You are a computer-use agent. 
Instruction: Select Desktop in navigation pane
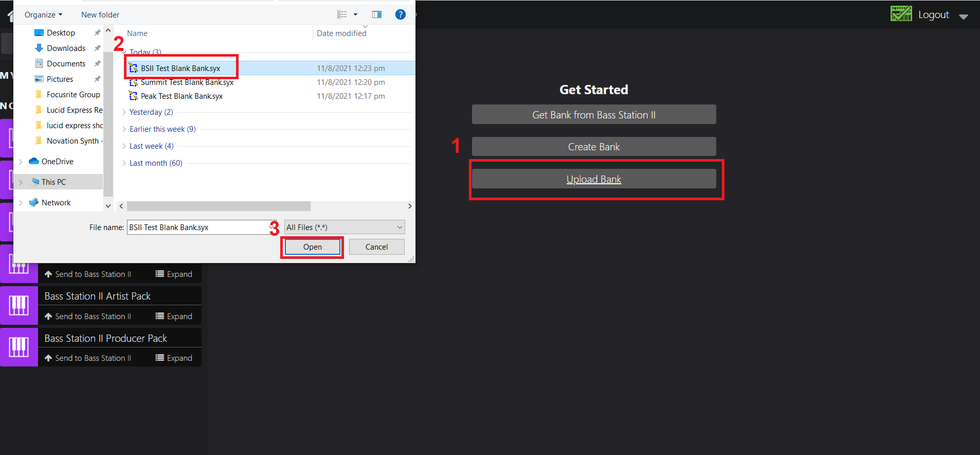pos(61,32)
